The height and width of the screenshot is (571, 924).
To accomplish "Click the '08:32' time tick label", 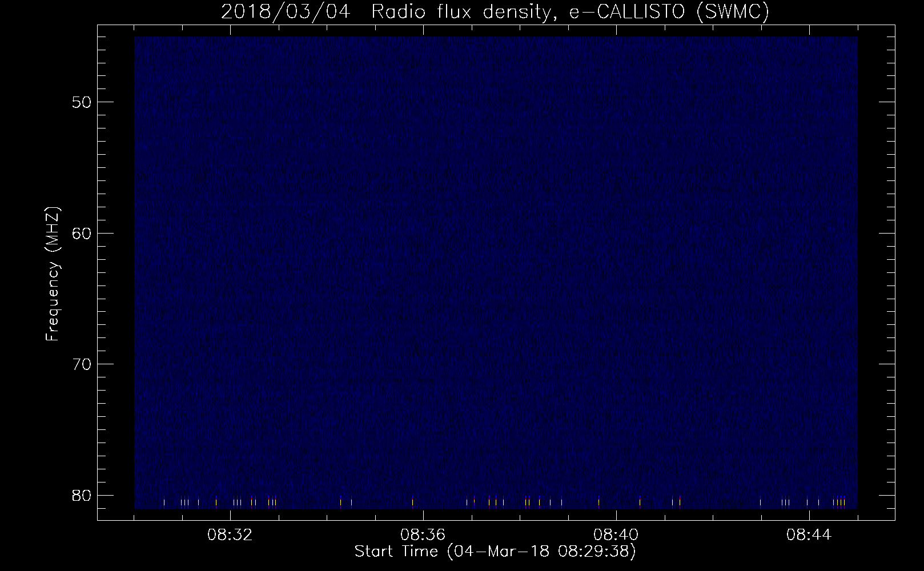I will [230, 535].
